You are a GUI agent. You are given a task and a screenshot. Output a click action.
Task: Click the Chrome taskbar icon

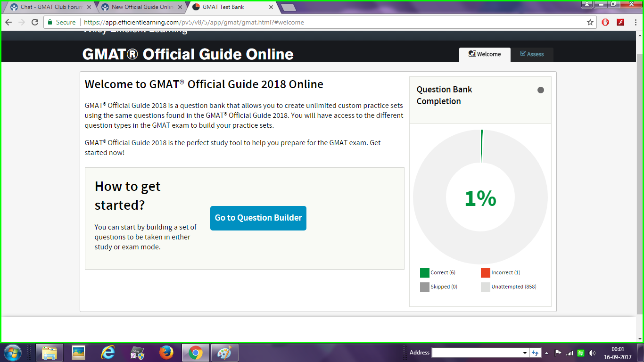coord(196,353)
